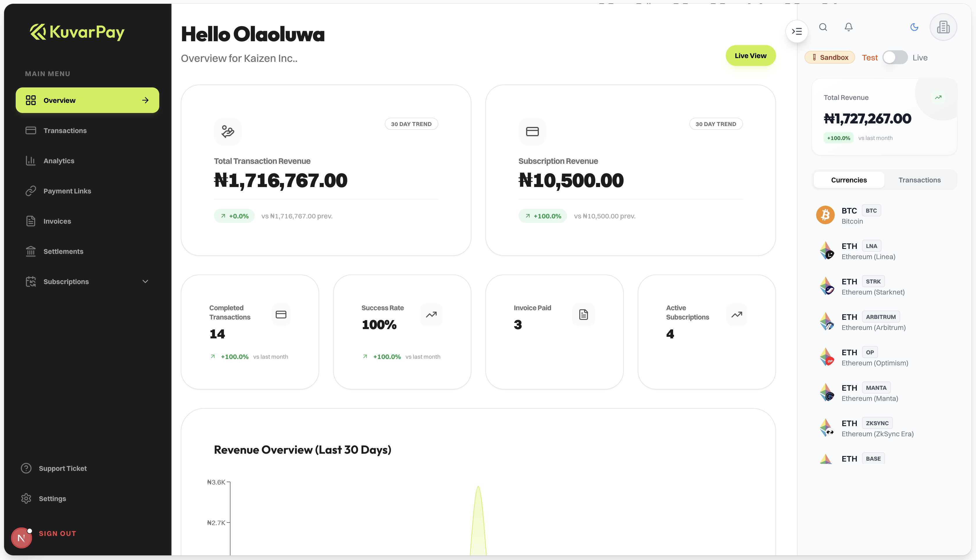This screenshot has width=976, height=560.
Task: Open the Invoices menu item
Action: coord(57,221)
